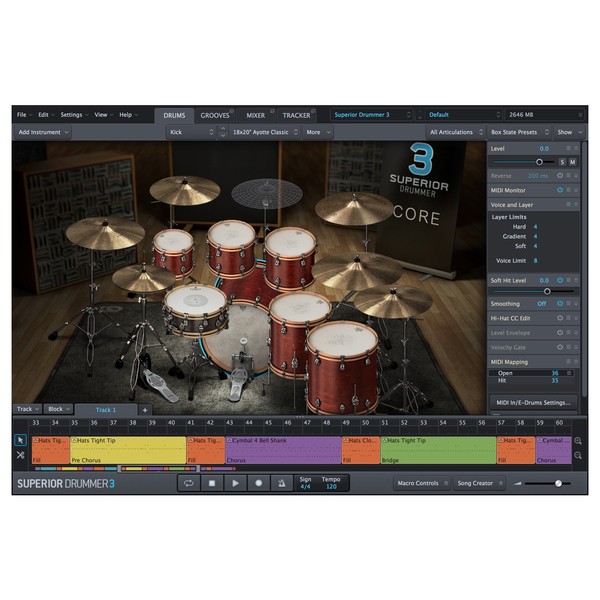Open the Add Instrument dropdown
The width and height of the screenshot is (600, 600).
click(43, 132)
